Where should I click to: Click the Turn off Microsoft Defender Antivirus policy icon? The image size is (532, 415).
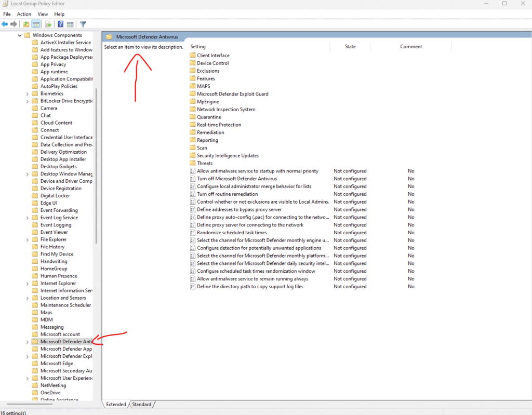tap(193, 179)
